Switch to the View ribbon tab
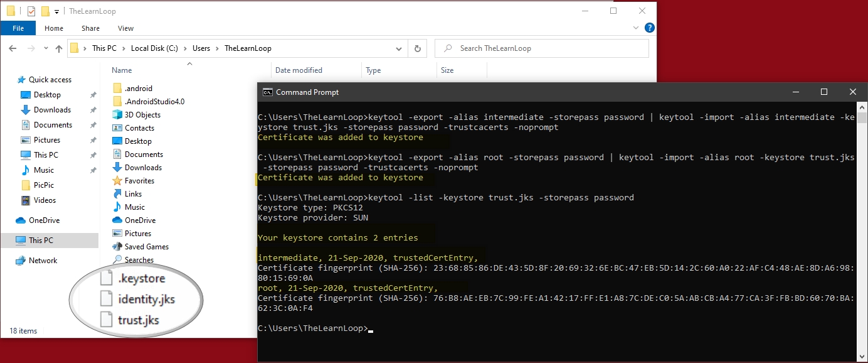This screenshot has height=363, width=868. click(125, 28)
